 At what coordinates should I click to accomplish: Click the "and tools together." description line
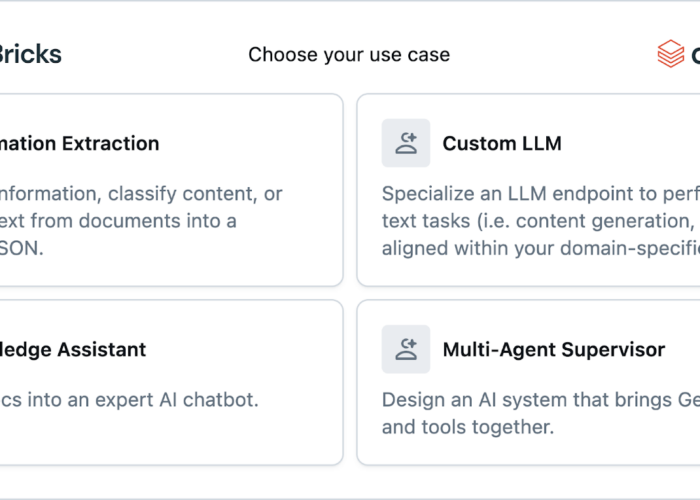pyautogui.click(x=468, y=427)
